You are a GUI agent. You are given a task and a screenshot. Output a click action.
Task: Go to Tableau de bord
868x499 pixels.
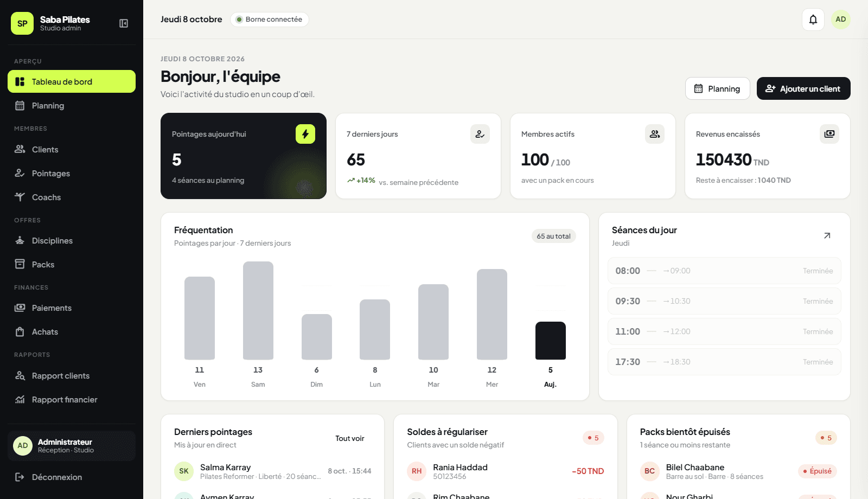(72, 81)
